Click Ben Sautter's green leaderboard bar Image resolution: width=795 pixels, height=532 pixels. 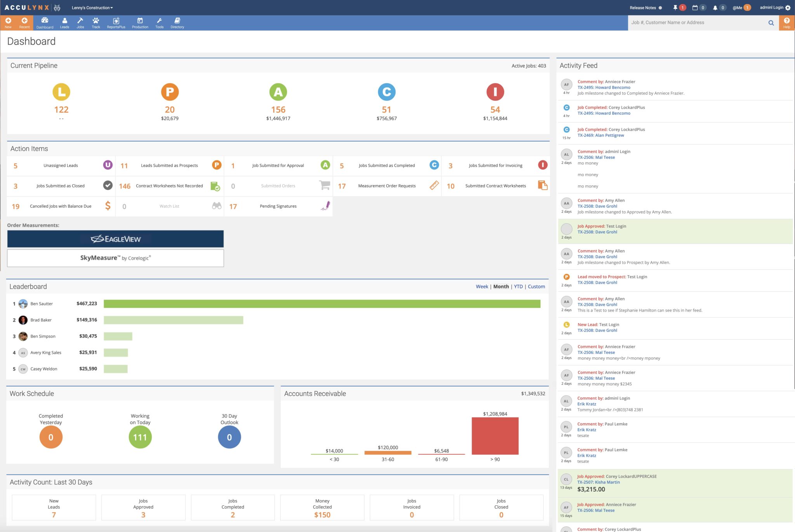(321, 303)
